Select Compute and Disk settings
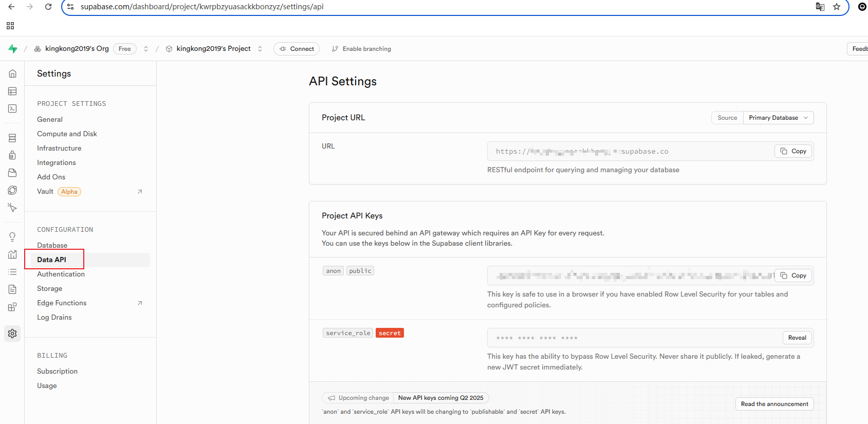This screenshot has height=424, width=868. pos(67,134)
